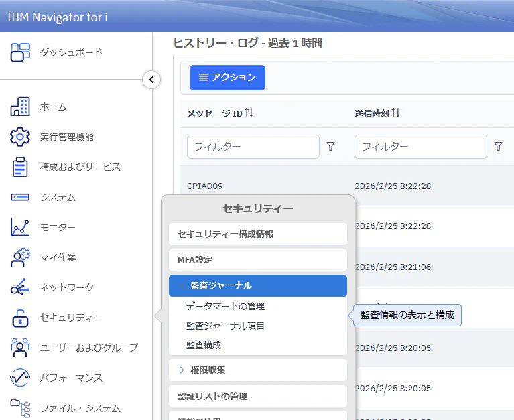The height and width of the screenshot is (420, 514).
Task: Click the filter funnel for send time column
Action: (499, 147)
